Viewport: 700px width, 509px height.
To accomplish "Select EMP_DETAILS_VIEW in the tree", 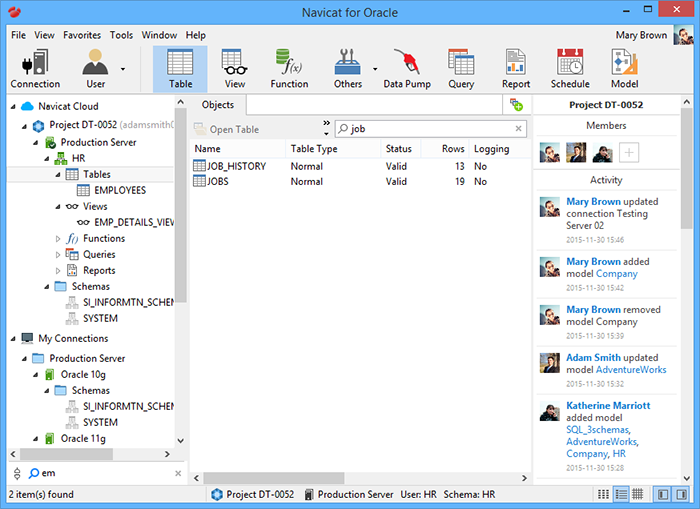I will [125, 222].
